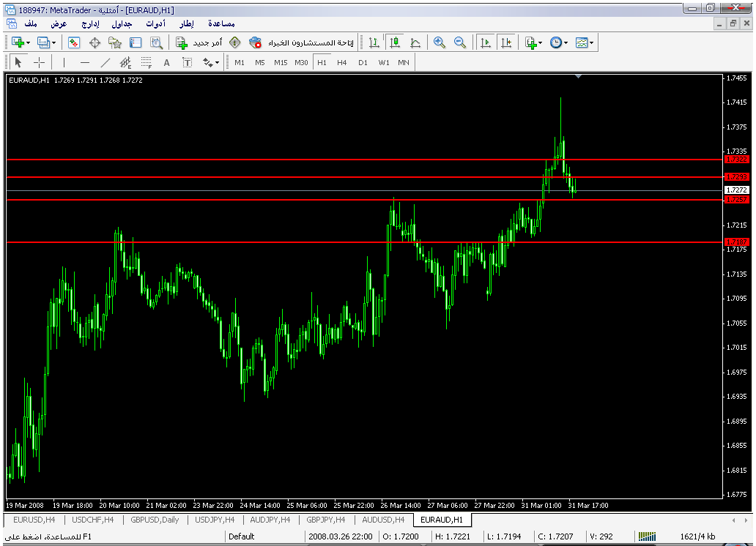The height and width of the screenshot is (546, 756).
Task: Click the Zoom Out magnifier icon
Action: pos(460,42)
